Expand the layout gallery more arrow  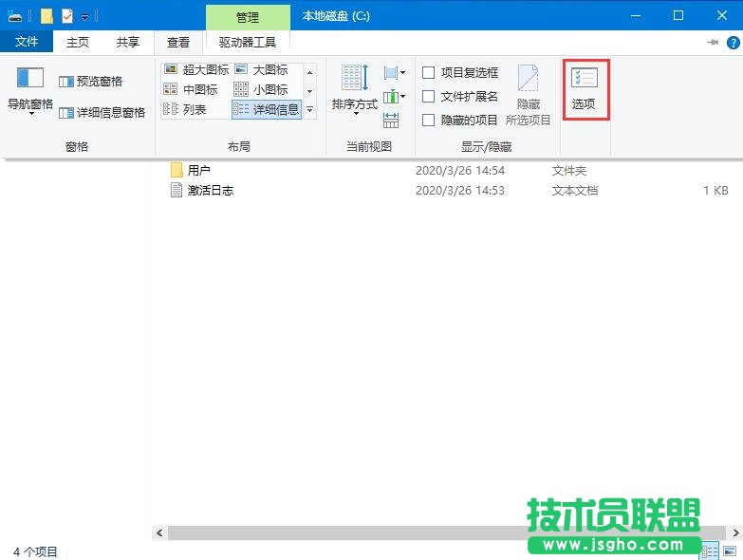coord(310,110)
